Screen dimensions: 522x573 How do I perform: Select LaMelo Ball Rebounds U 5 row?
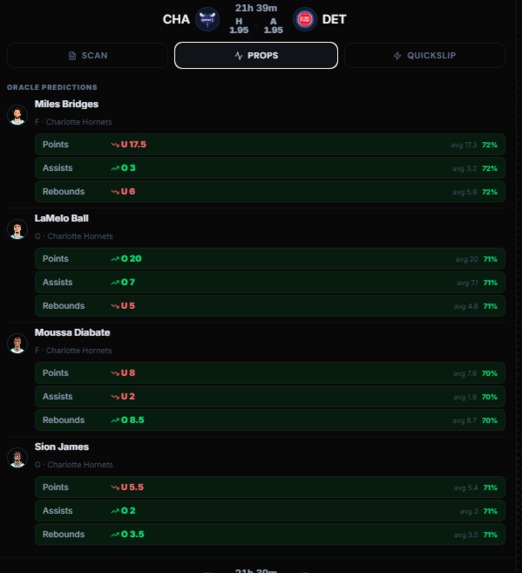tap(270, 306)
